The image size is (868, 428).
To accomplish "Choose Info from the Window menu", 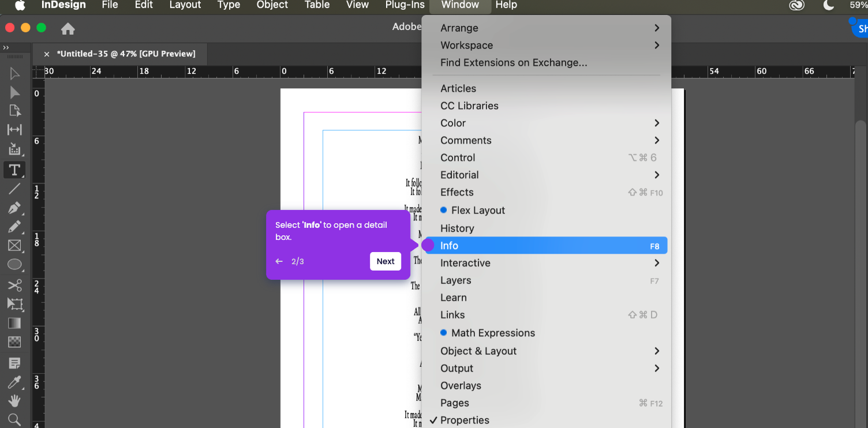I will [x=547, y=246].
